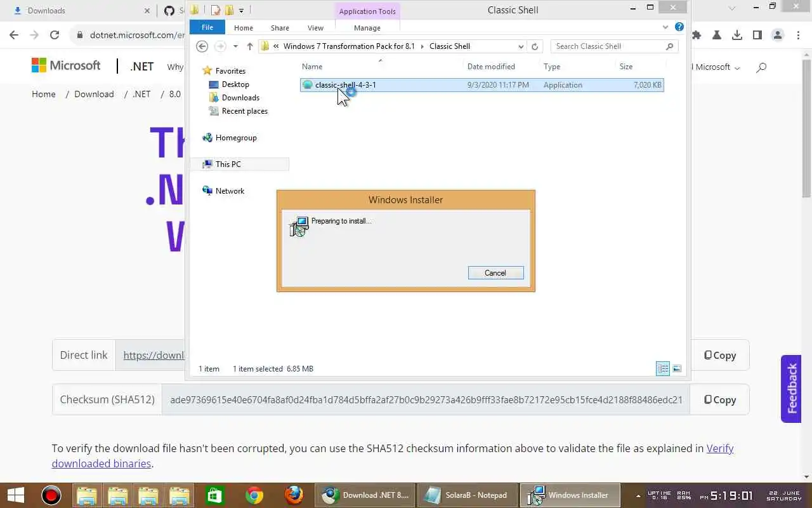Viewport: 812px width, 508px height.
Task: Cancel the Windows Installer dialog
Action: (x=495, y=273)
